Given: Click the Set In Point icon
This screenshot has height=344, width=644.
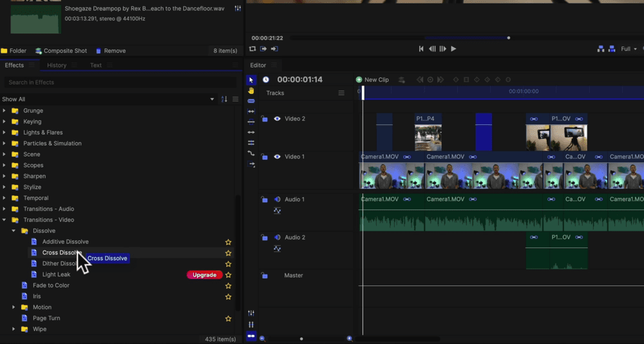Looking at the screenshot, I should coord(263,49).
